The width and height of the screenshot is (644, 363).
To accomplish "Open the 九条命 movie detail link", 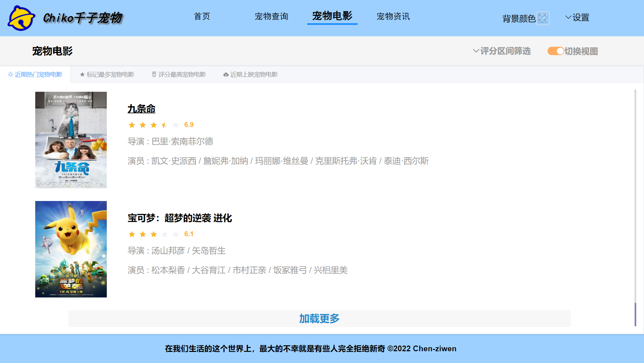I will (141, 109).
